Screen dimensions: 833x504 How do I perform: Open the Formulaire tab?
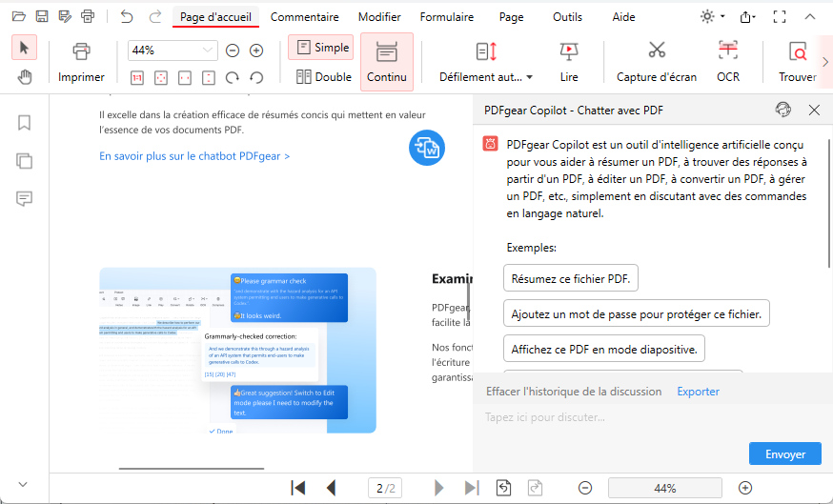[x=447, y=17]
